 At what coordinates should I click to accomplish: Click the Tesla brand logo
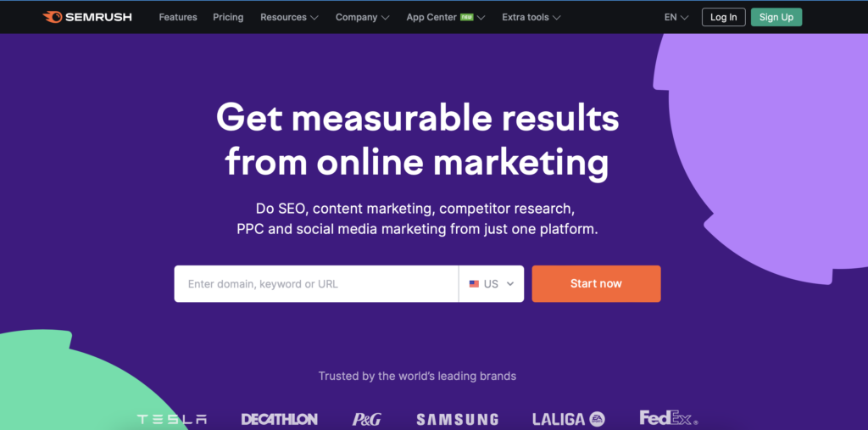tap(171, 420)
